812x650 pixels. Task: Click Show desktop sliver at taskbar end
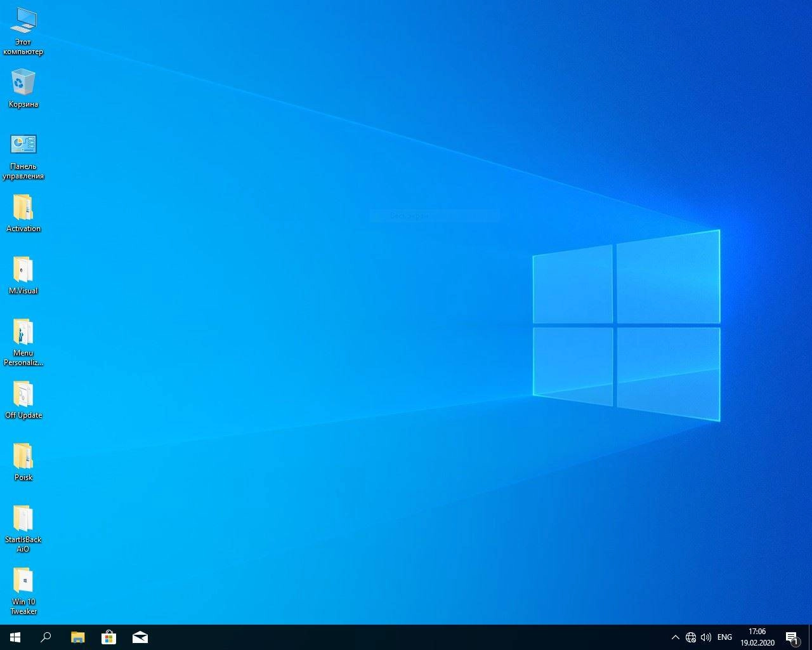click(x=810, y=637)
